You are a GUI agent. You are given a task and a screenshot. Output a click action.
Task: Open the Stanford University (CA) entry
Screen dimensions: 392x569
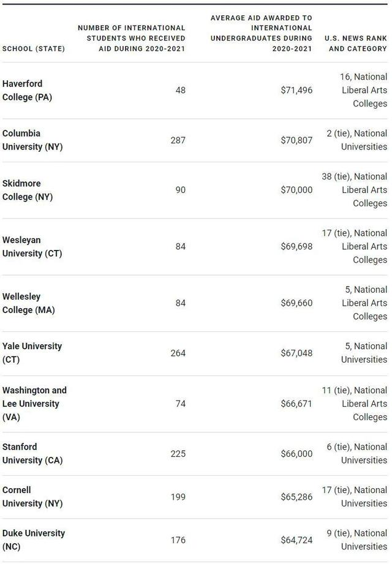(32, 453)
